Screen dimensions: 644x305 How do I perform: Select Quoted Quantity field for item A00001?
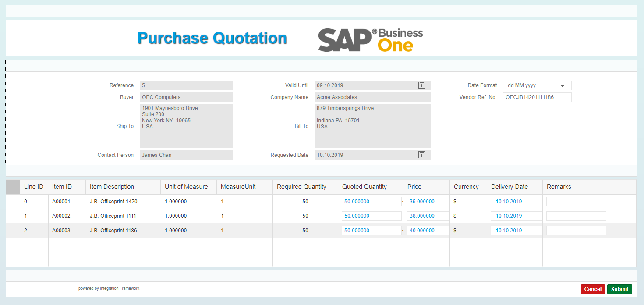point(371,202)
